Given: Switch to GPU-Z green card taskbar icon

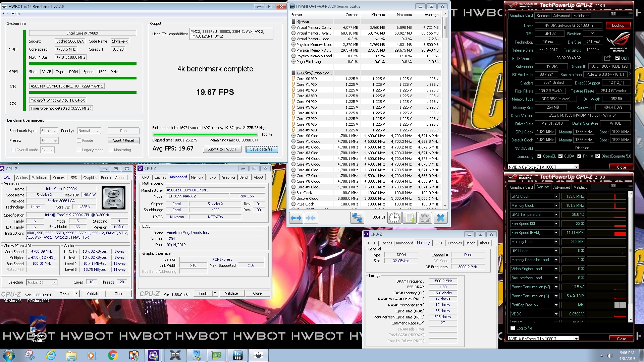Looking at the screenshot, I should 216,355.
